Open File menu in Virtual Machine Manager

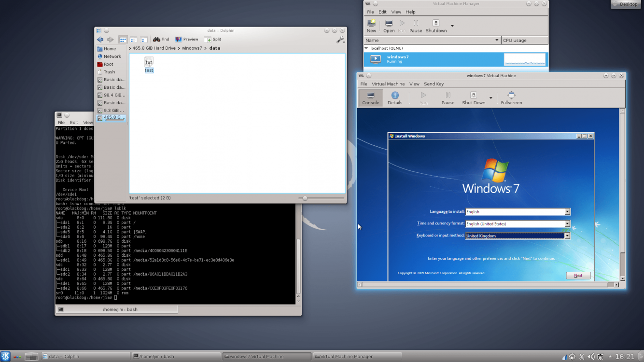[370, 12]
